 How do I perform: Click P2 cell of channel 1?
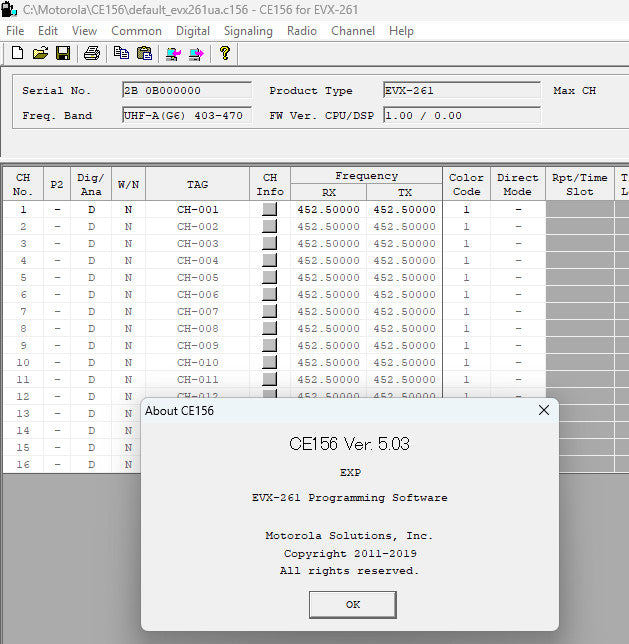(x=57, y=209)
